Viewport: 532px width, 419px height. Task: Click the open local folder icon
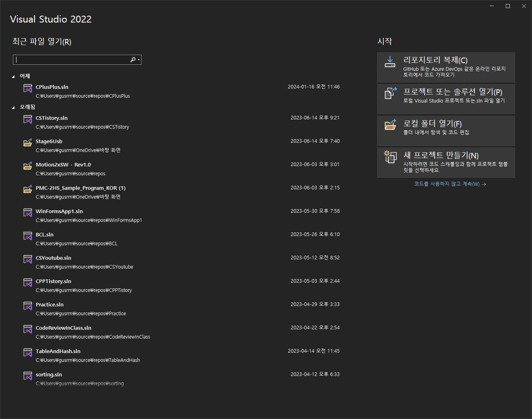390,125
